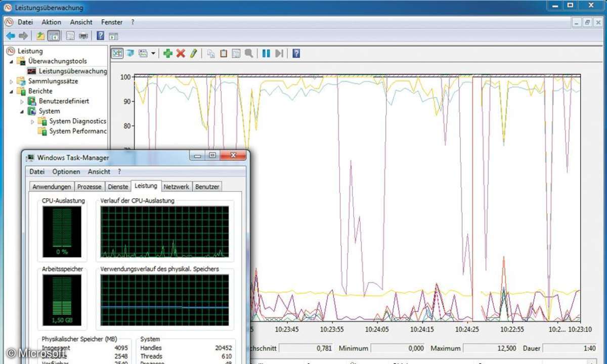
Task: Click the CPU-Auslastung 0 % meter
Action: point(62,232)
